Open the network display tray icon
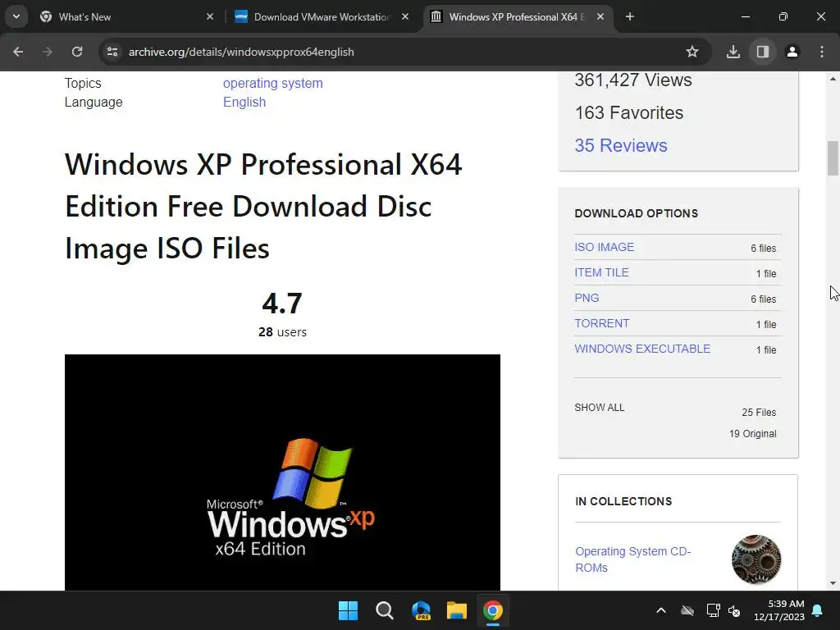Image resolution: width=840 pixels, height=630 pixels. (x=713, y=610)
